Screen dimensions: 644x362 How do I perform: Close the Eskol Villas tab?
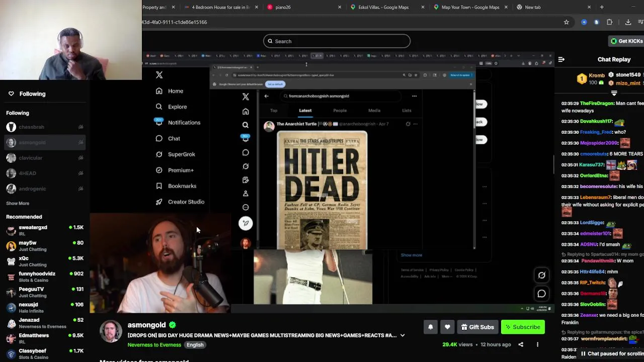423,7
